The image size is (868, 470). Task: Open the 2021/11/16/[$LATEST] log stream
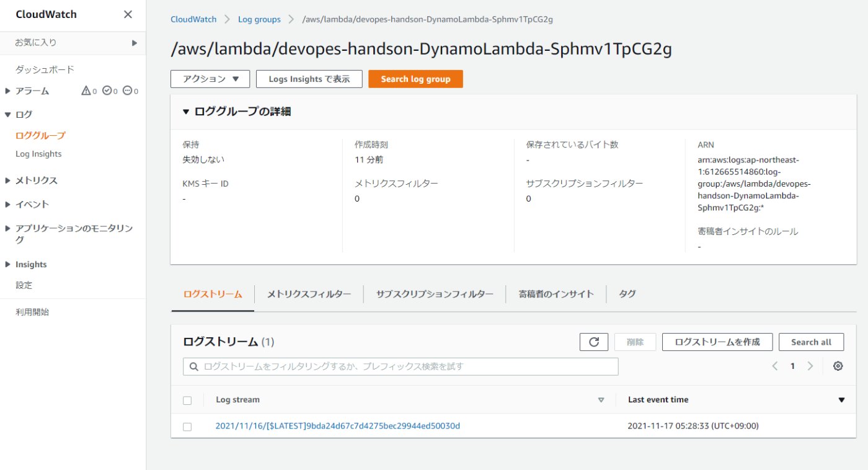[338, 426]
